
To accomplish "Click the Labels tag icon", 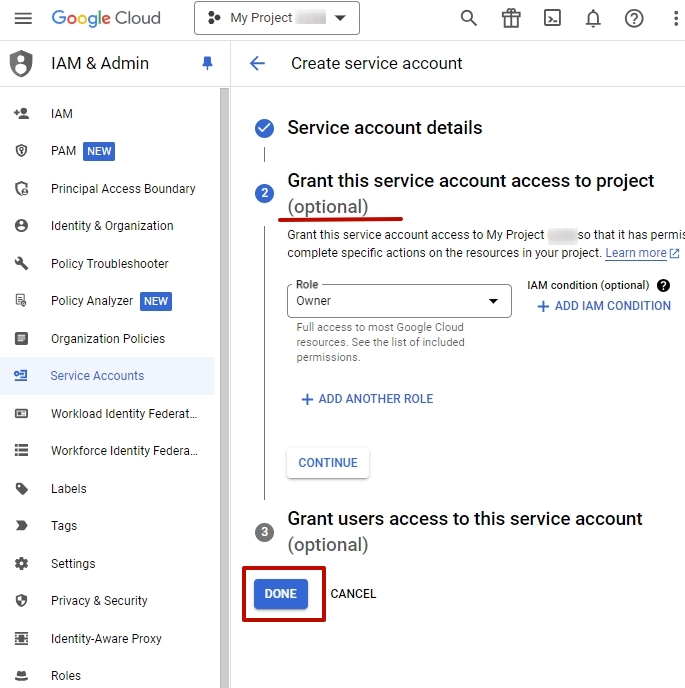I will tap(21, 489).
